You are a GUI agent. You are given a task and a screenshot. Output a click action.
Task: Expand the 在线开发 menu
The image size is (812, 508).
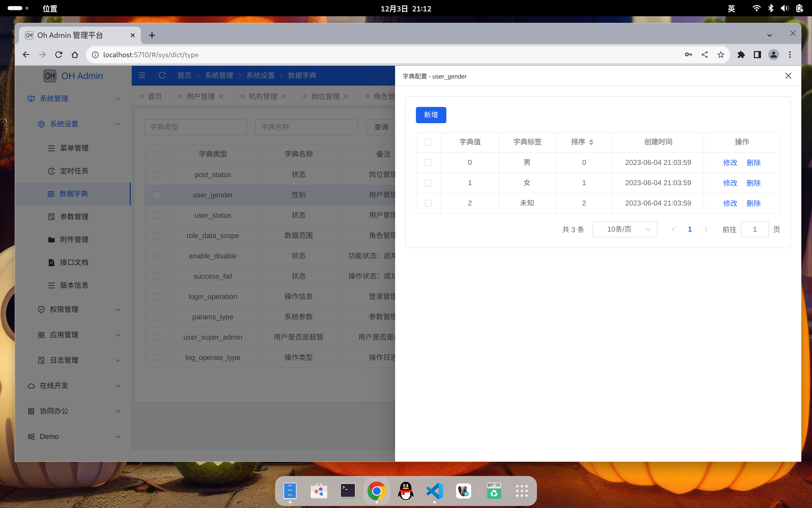click(x=73, y=386)
